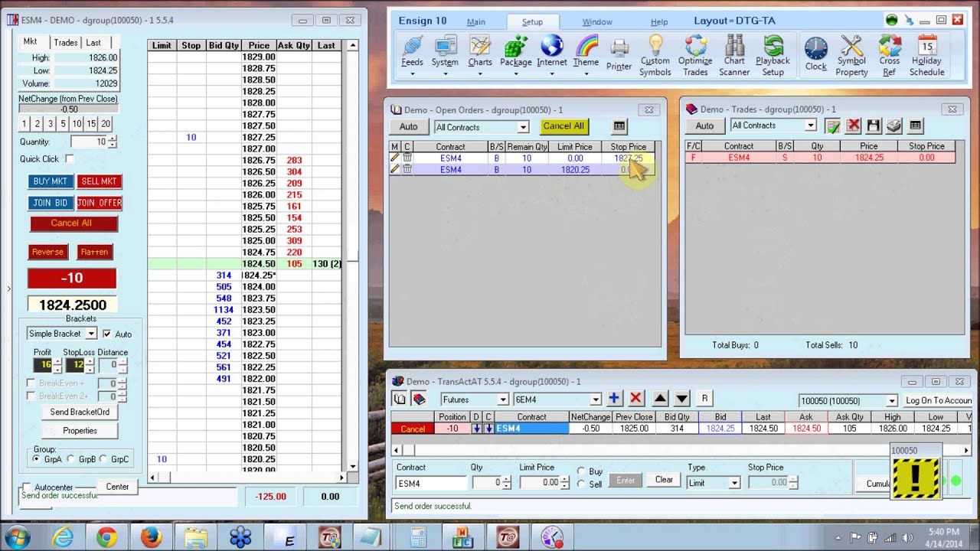Viewport: 980px width, 551px height.
Task: Enable the BreakEven + checkbox
Action: pos(31,383)
